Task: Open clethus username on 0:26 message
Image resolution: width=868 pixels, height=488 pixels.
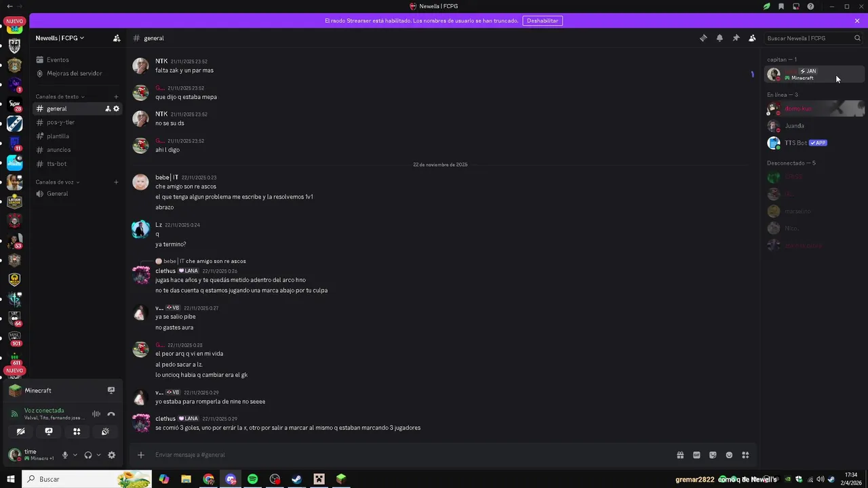Action: pyautogui.click(x=165, y=271)
